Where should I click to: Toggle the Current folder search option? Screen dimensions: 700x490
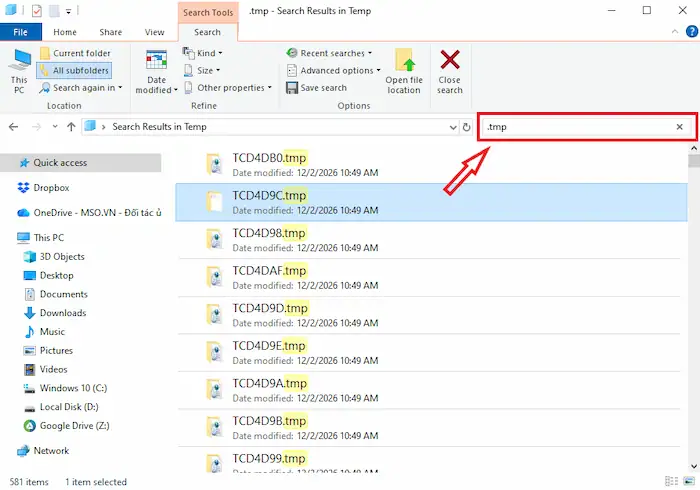[74, 53]
